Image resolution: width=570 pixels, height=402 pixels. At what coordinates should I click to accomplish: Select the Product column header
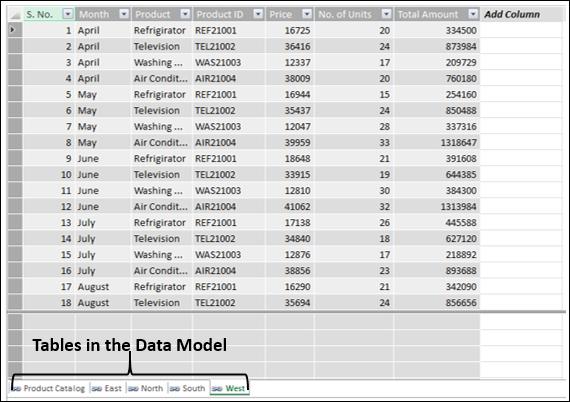click(162, 14)
